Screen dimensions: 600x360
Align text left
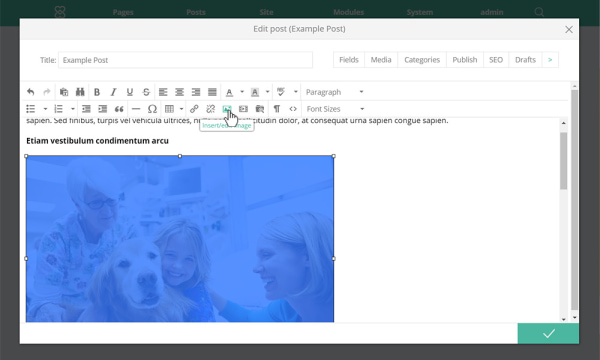coord(163,92)
